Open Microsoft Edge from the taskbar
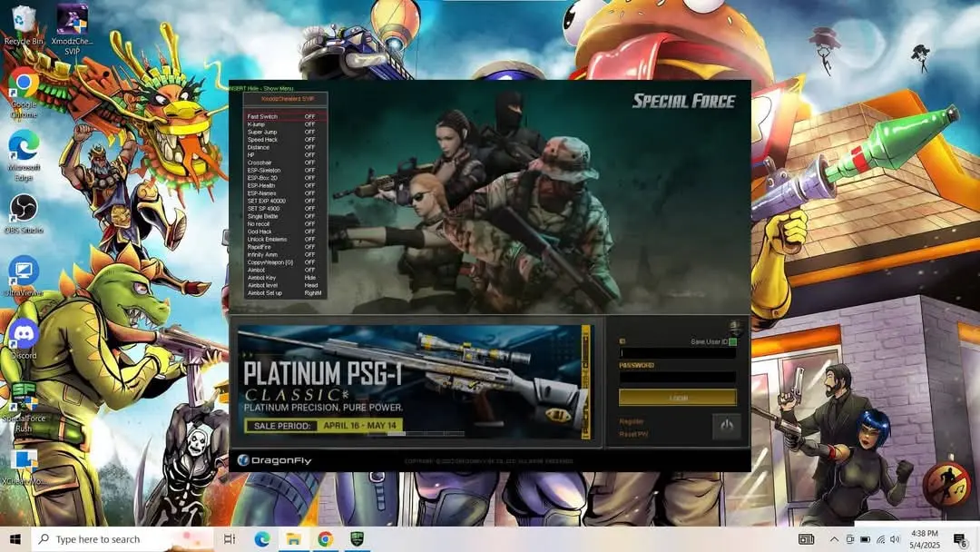Image resolution: width=980 pixels, height=552 pixels. pos(262,539)
